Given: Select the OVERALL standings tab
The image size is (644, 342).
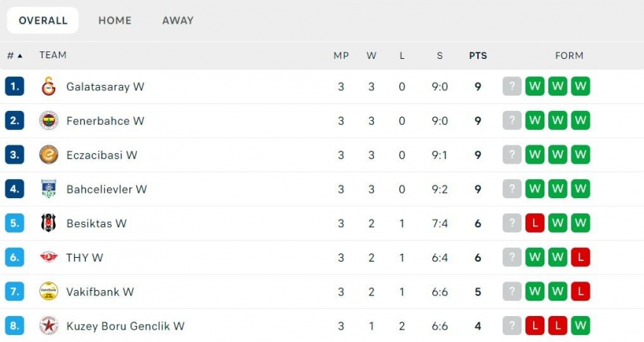Looking at the screenshot, I should tap(43, 20).
